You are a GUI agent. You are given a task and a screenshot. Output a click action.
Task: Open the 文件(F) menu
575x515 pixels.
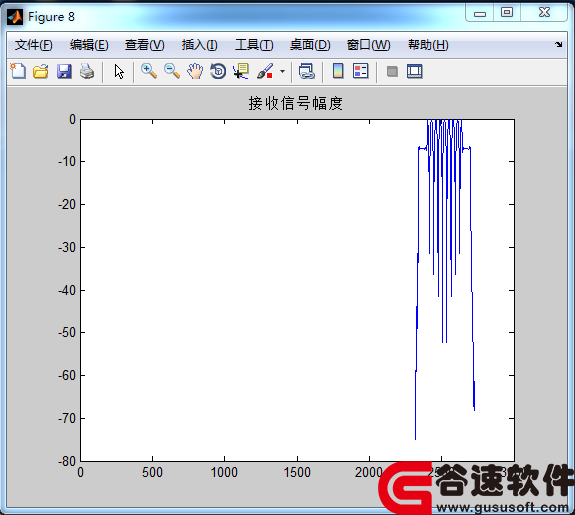(x=33, y=45)
